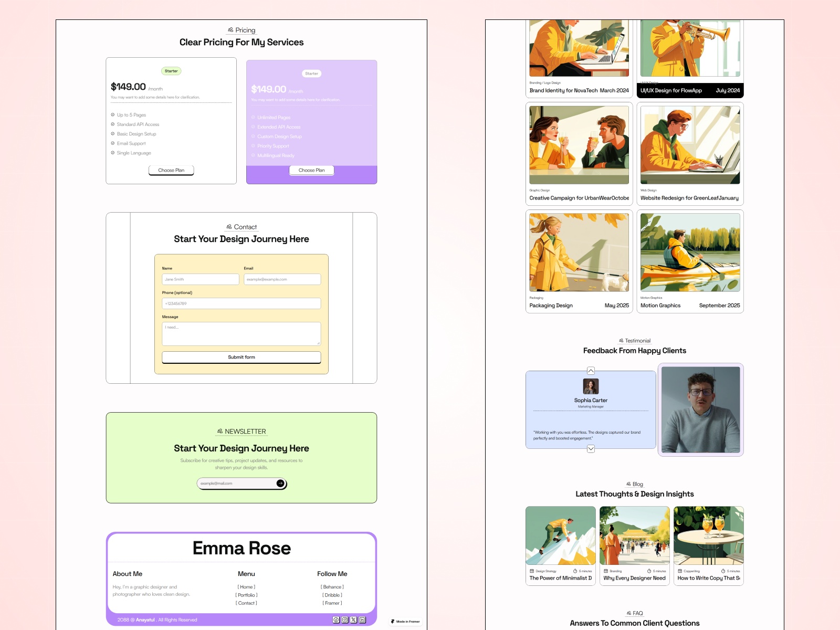Click the small icon next to the Pricing label
The width and height of the screenshot is (840, 630).
[229, 30]
